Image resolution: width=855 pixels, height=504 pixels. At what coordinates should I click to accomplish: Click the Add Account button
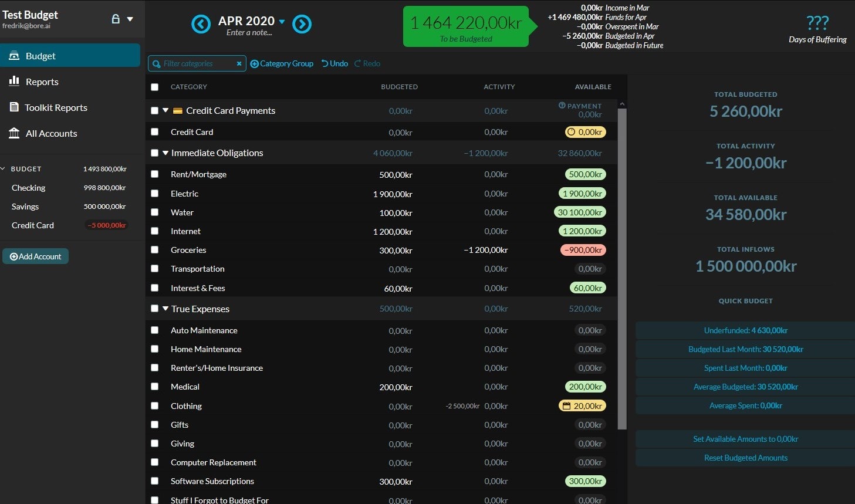(36, 256)
